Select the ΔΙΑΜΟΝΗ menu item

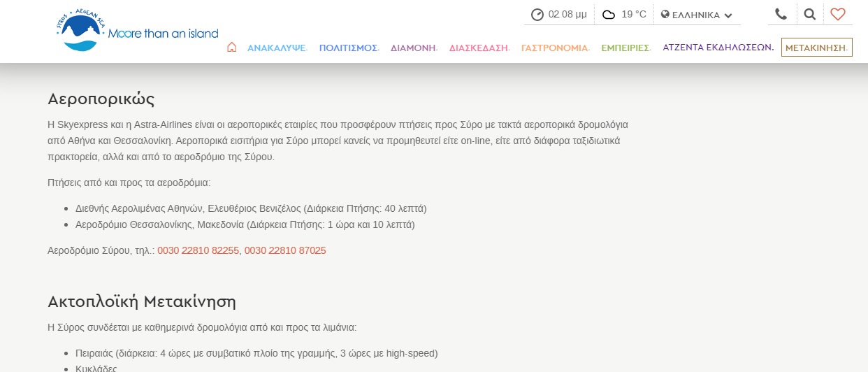click(x=414, y=48)
